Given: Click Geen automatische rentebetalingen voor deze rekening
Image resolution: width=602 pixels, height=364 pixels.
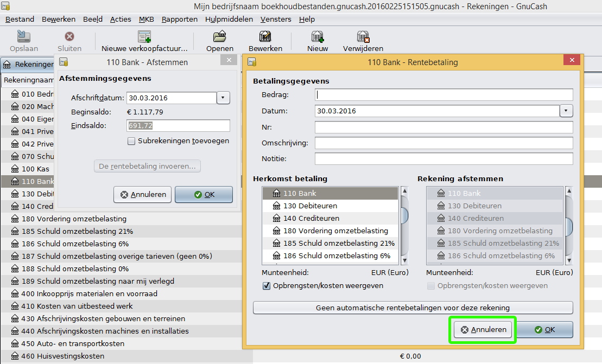Looking at the screenshot, I should click(413, 308).
